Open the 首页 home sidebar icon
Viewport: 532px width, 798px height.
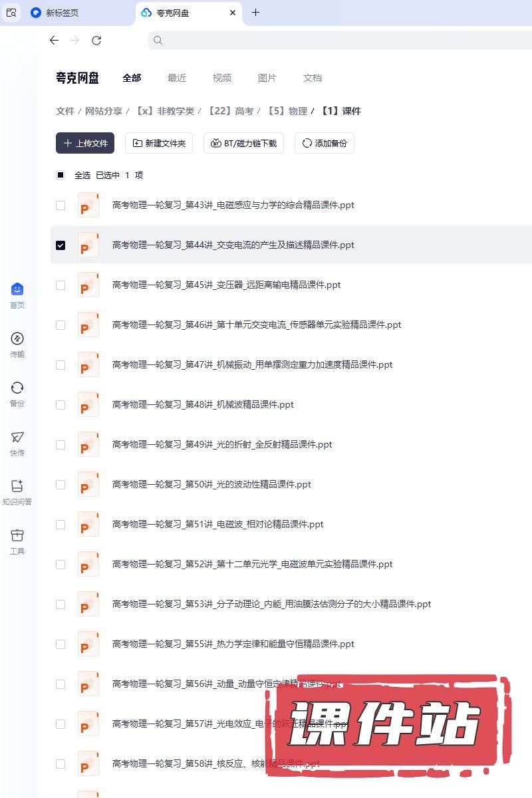coord(17,295)
